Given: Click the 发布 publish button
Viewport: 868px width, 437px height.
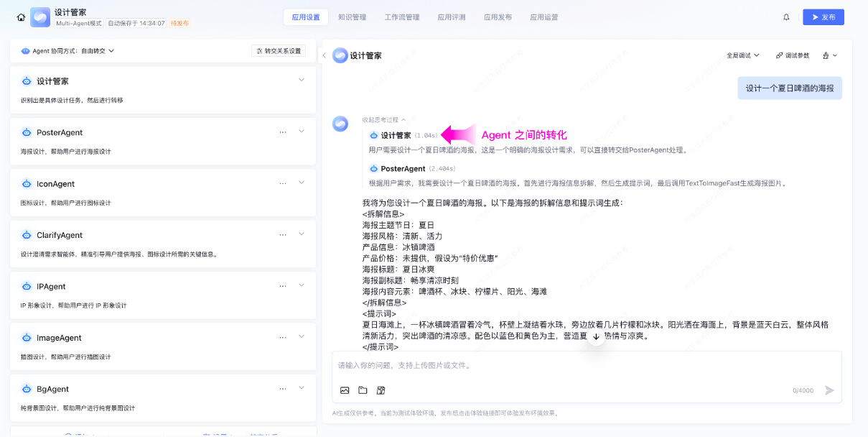Looking at the screenshot, I should tap(823, 17).
